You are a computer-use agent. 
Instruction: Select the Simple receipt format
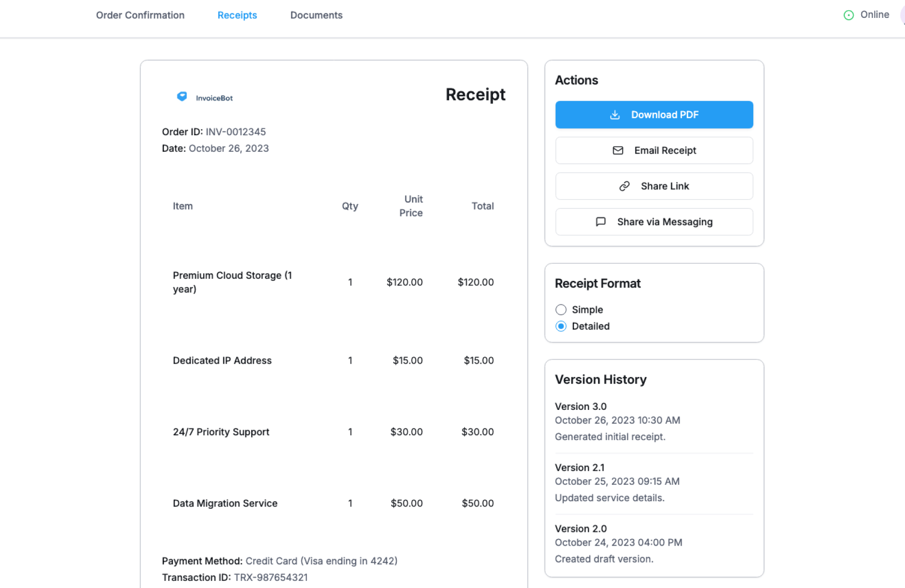tap(561, 310)
